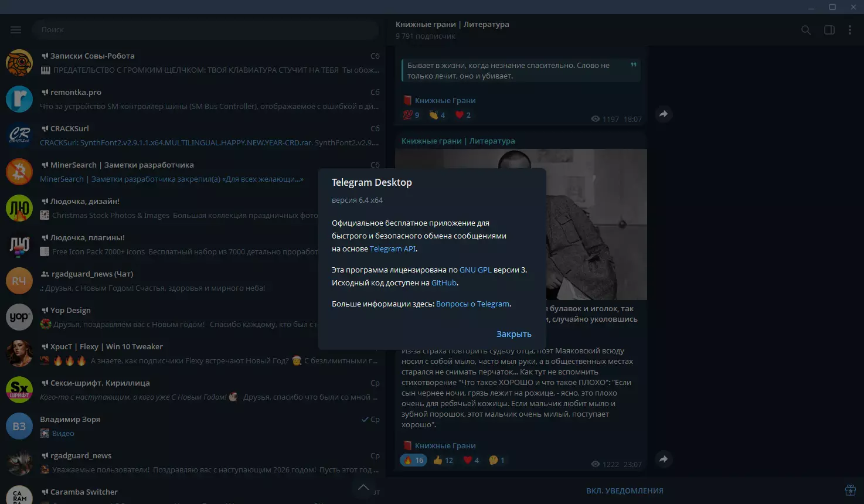The image size is (864, 504).
Task: Click the gift icon in bottom corner
Action: (851, 491)
